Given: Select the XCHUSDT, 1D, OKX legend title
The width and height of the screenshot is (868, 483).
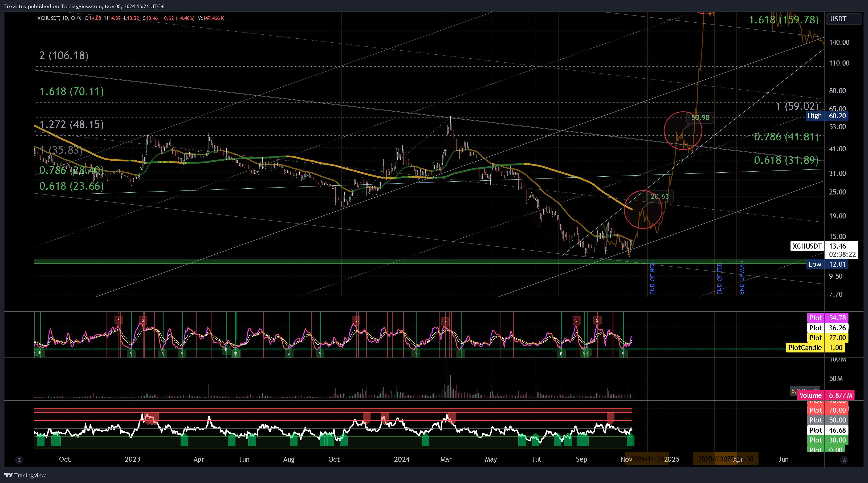Looking at the screenshot, I should point(59,18).
